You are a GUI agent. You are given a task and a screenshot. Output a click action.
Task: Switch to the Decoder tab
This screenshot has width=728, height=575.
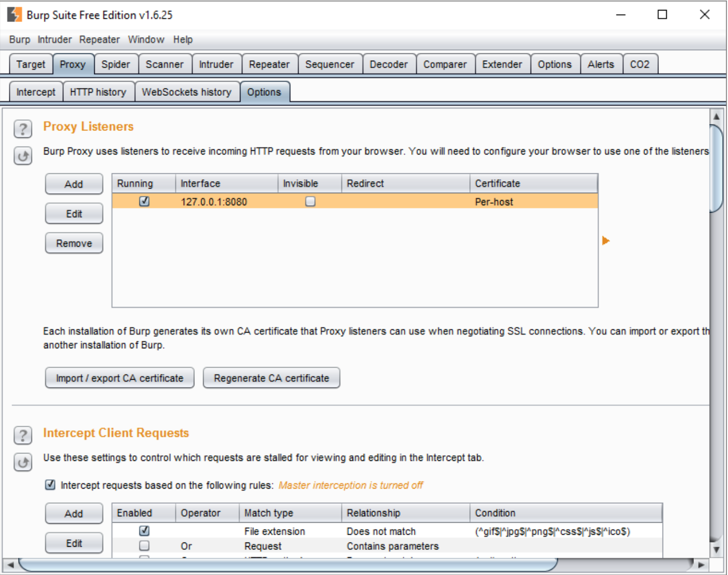point(389,64)
